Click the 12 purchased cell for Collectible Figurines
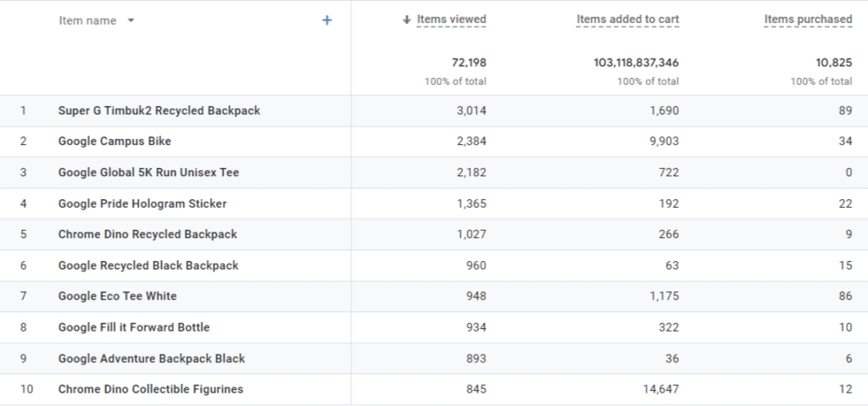The height and width of the screenshot is (406, 868). [845, 389]
